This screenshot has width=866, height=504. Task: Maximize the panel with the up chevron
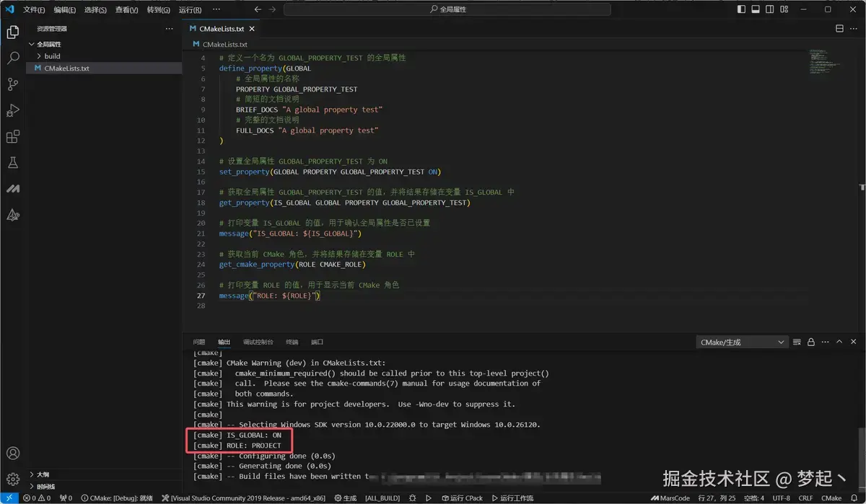pos(839,342)
